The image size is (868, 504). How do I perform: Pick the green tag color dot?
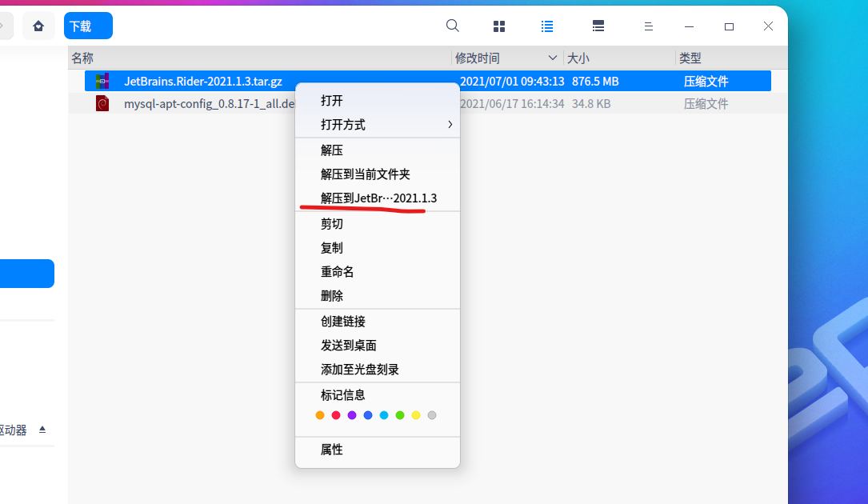(399, 415)
